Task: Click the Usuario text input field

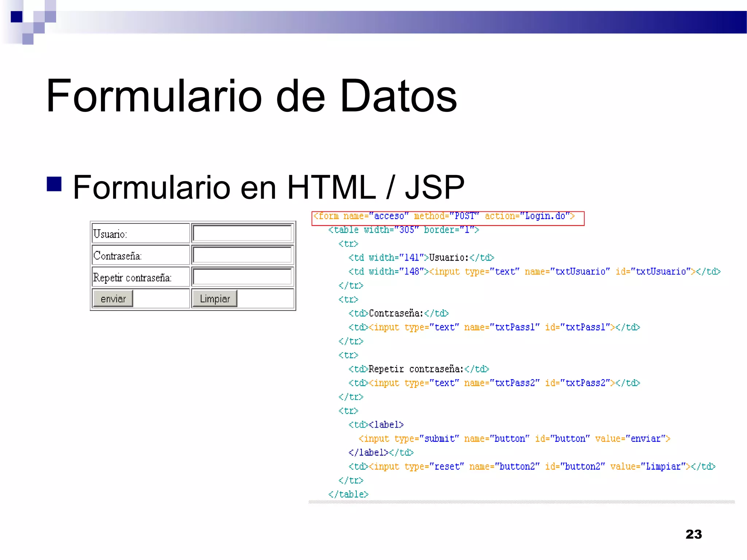Action: 243,233
